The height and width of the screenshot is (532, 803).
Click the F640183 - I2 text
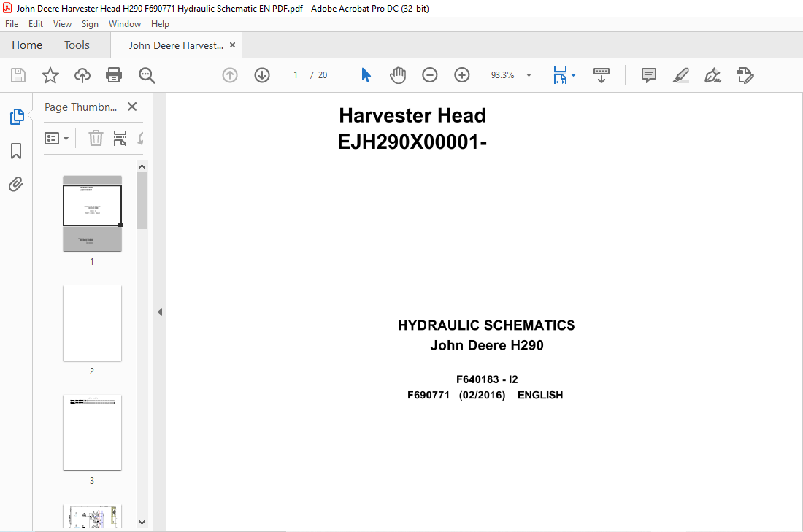(x=487, y=379)
